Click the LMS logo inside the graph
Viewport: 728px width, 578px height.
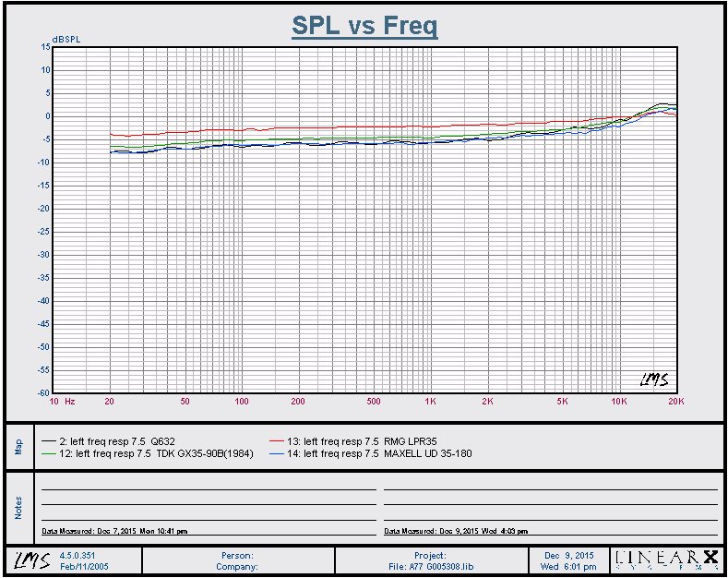[x=653, y=379]
